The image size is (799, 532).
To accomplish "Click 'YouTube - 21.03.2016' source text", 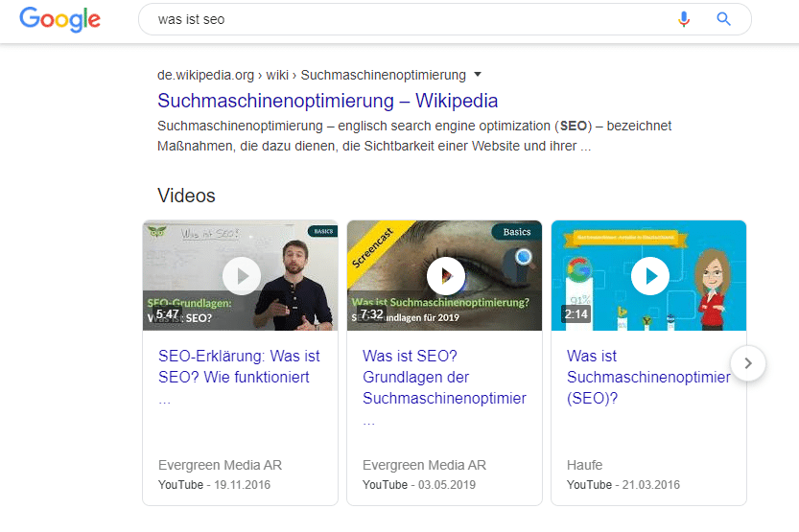I will point(623,485).
